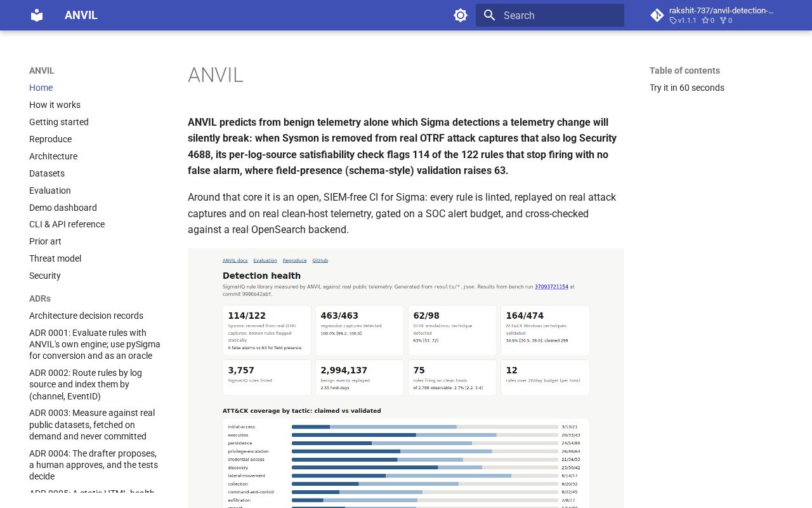Open ADR 0003 real public datasets
The height and width of the screenshot is (508, 812).
point(92,424)
